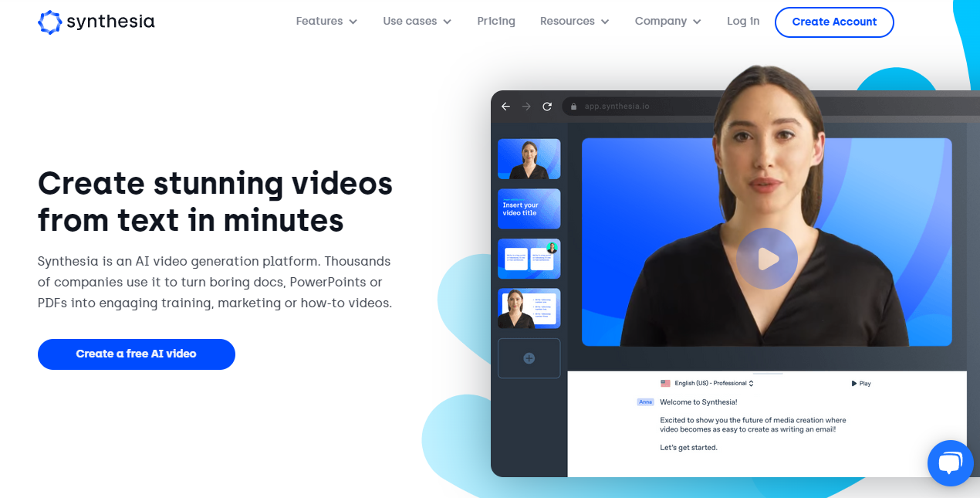Viewport: 980px width, 498px height.
Task: Select the third slide thumbnail with two cards
Action: (529, 259)
